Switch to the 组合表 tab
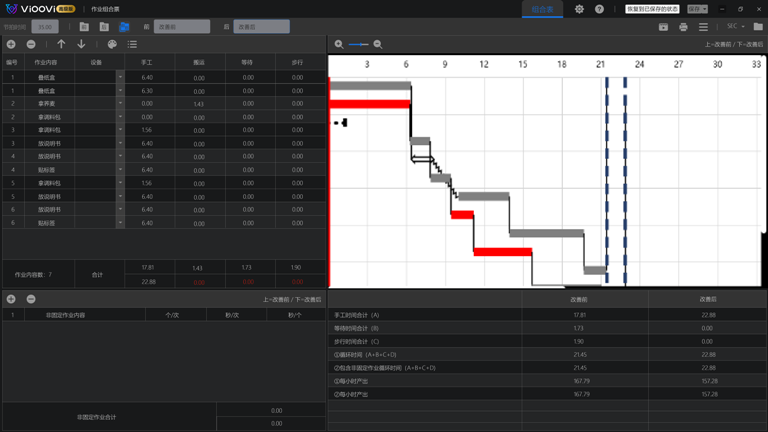Screen dimensions: 768x432 pyautogui.click(x=542, y=9)
